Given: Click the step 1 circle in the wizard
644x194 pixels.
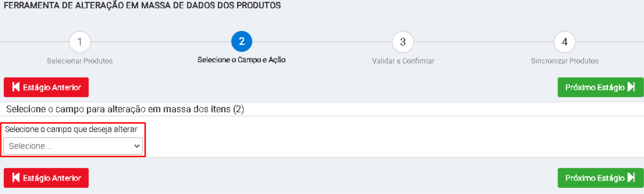Looking at the screenshot, I should tap(79, 42).
